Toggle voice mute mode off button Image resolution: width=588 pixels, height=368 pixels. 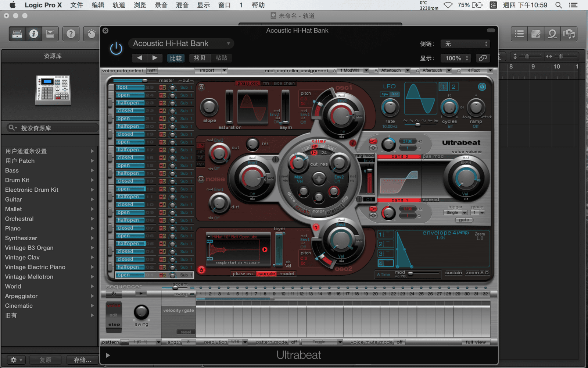[x=399, y=342]
